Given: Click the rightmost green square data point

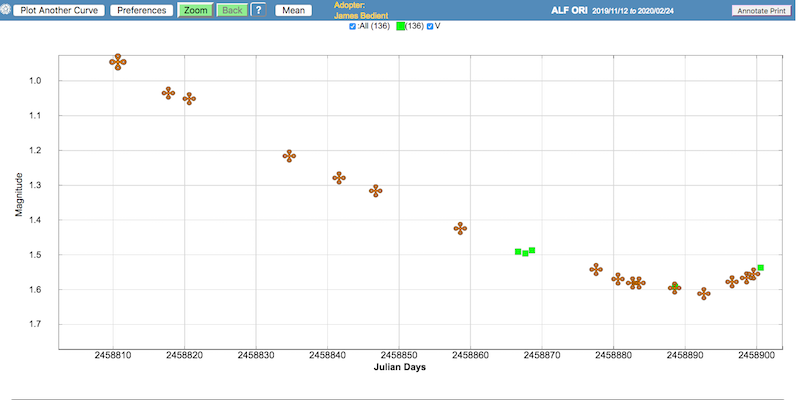Looking at the screenshot, I should pyautogui.click(x=761, y=268).
